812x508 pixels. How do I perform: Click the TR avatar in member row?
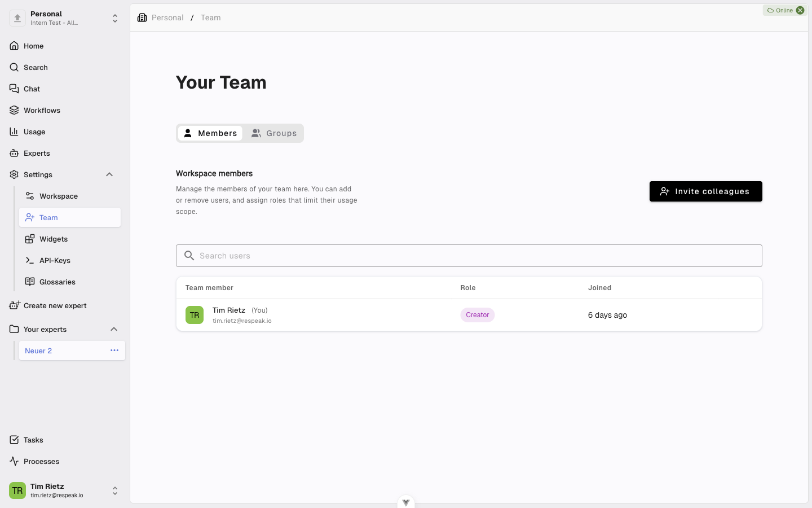[195, 315]
